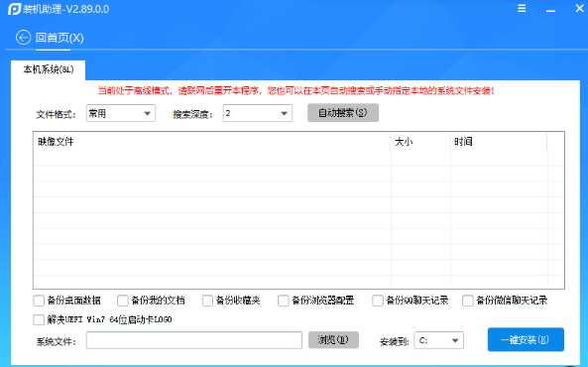Go back via 回首页(X) link

(x=59, y=38)
